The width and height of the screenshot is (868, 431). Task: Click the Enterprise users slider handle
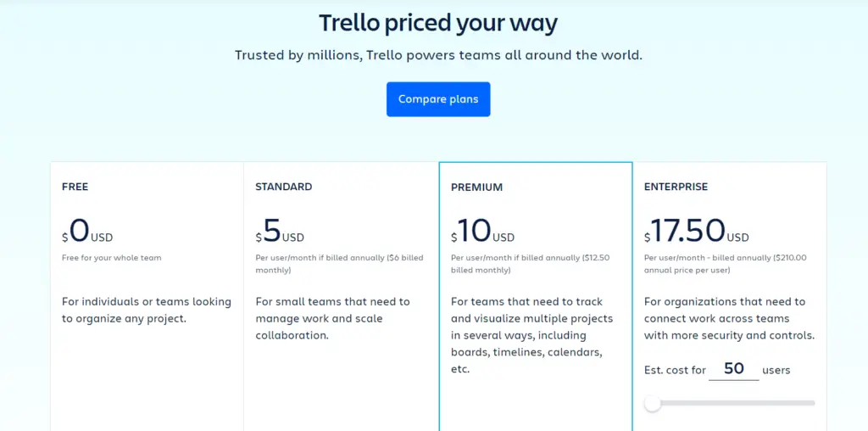[653, 403]
